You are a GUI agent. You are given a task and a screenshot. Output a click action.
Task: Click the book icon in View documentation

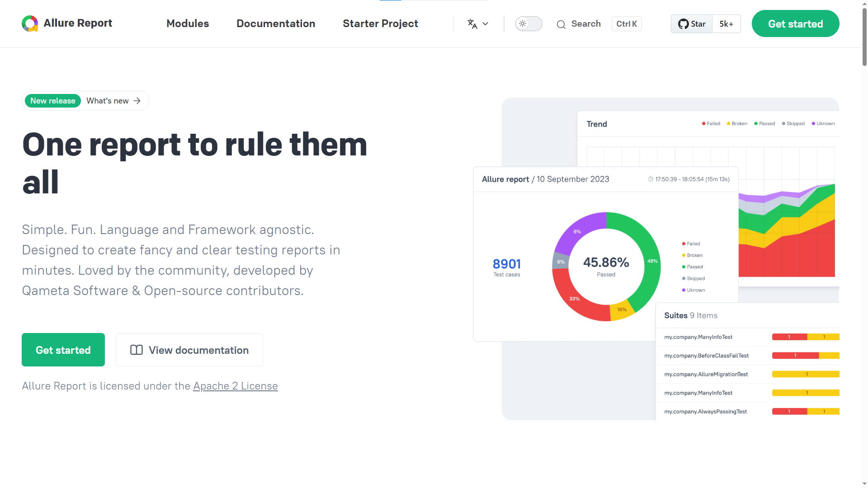[x=137, y=350]
